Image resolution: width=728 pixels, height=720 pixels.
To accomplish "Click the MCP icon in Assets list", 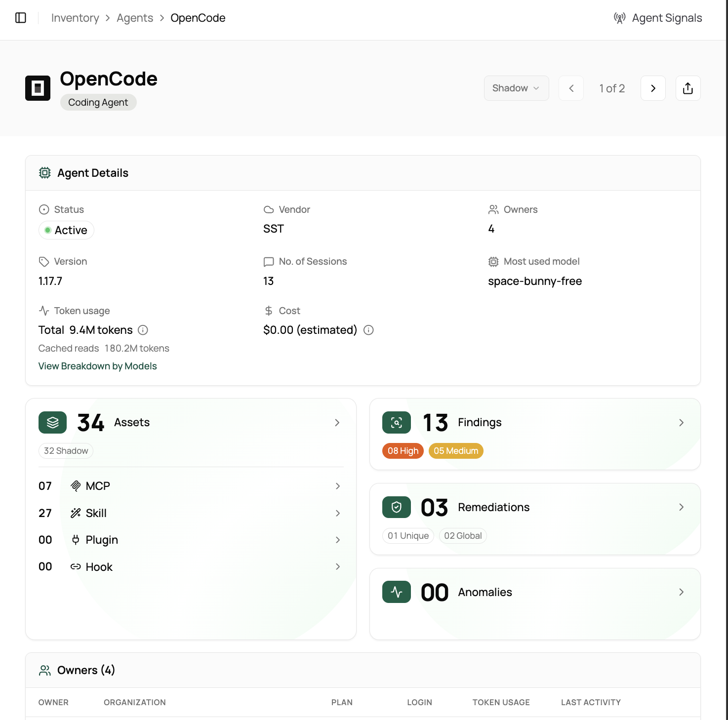I will 76,486.
